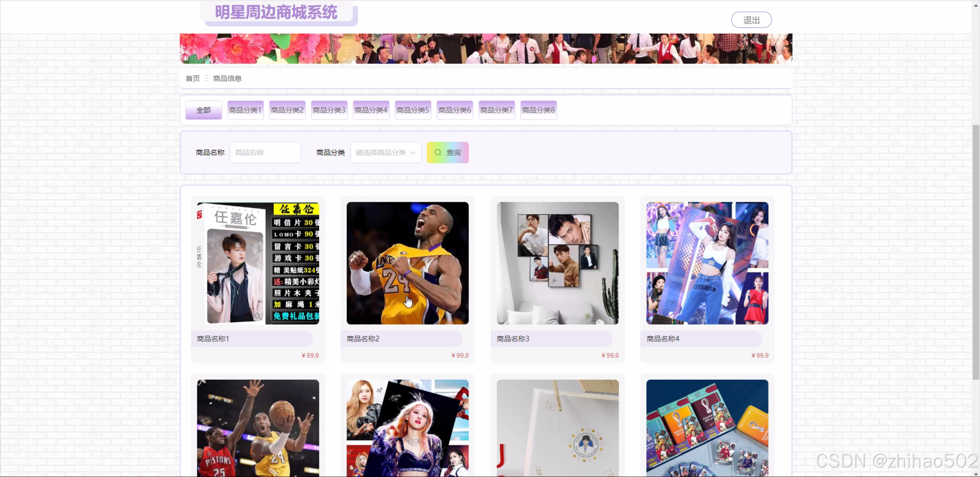Click the magnifier icon on 查询 button
980x477 pixels.
pos(437,152)
